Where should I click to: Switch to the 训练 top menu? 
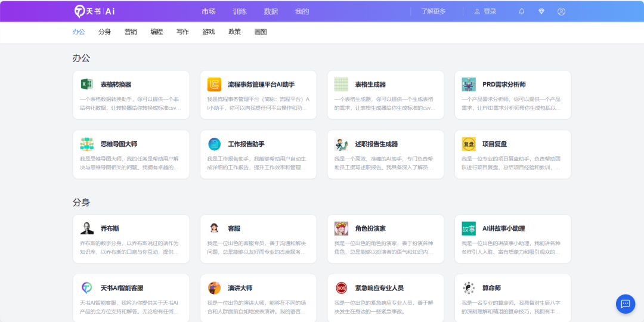(240, 11)
